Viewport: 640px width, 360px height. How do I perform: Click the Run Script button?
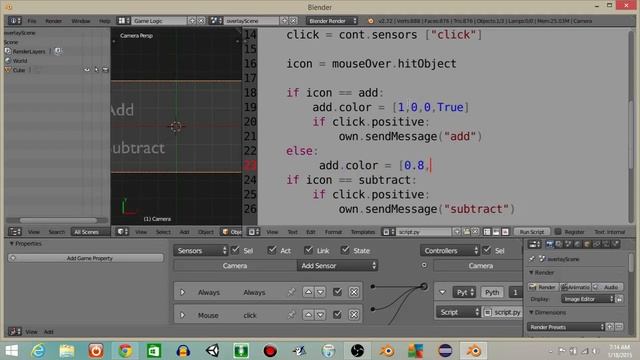pos(532,232)
